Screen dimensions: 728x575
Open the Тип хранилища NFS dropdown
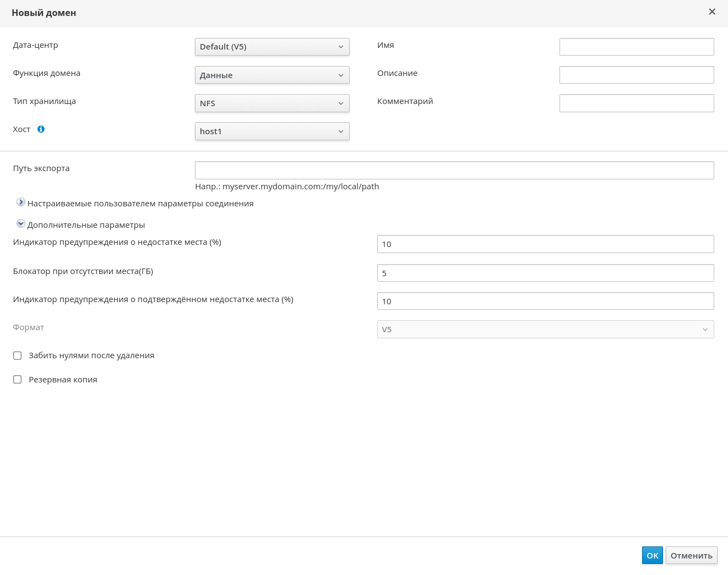tap(272, 103)
